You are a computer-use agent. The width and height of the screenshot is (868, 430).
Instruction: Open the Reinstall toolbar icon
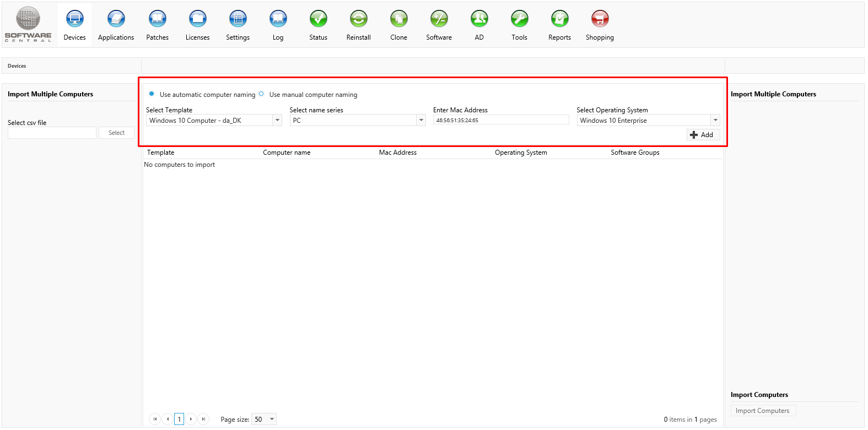359,19
